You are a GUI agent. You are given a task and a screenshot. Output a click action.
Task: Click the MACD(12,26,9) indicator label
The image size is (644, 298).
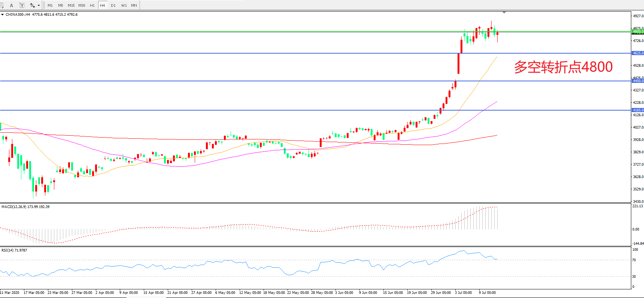coord(14,207)
